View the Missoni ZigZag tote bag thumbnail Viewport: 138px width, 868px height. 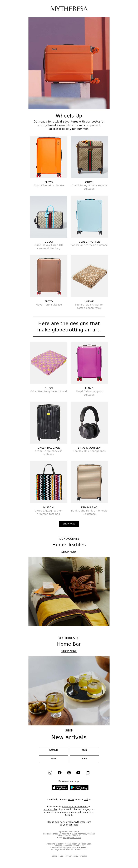(x=49, y=482)
